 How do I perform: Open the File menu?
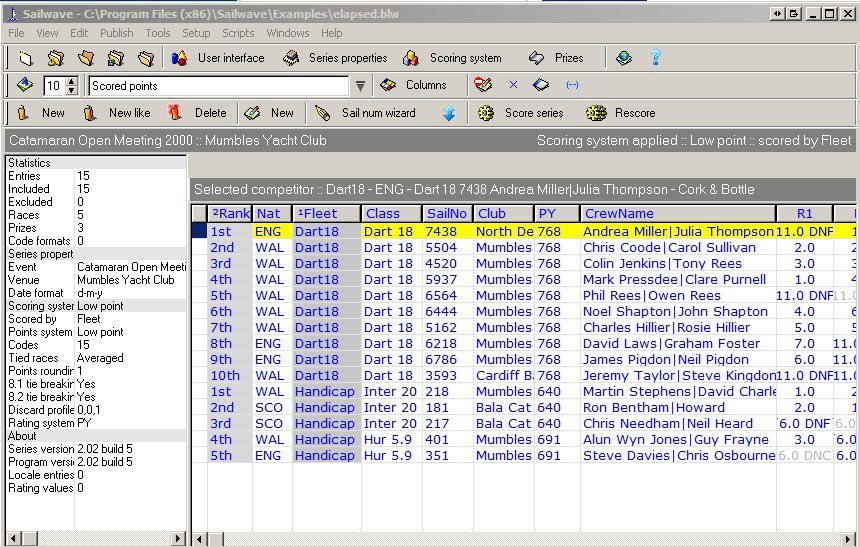tap(16, 33)
